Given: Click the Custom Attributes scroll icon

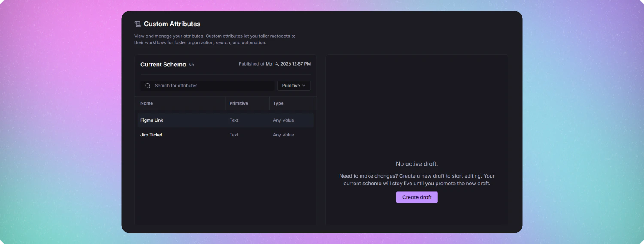Looking at the screenshot, I should pos(137,24).
